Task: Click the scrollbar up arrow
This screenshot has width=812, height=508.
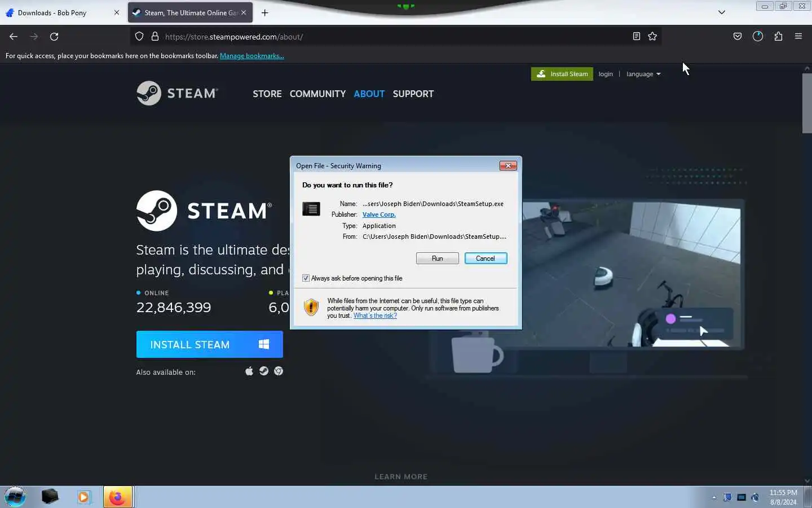Action: pyautogui.click(x=807, y=68)
